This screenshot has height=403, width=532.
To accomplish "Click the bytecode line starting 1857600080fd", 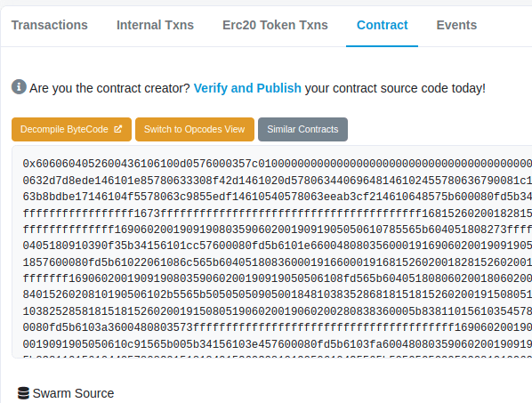I will pos(278,262).
